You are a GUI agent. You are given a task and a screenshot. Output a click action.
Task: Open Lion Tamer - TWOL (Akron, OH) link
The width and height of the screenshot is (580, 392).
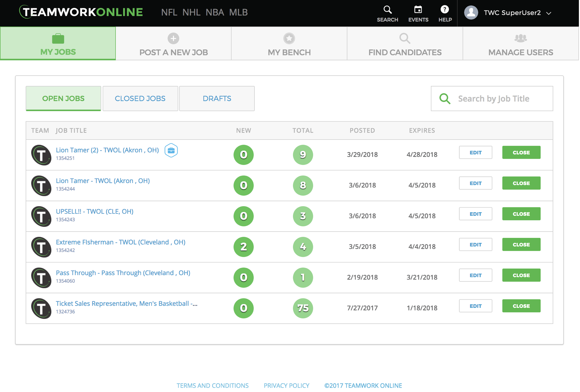pyautogui.click(x=103, y=181)
